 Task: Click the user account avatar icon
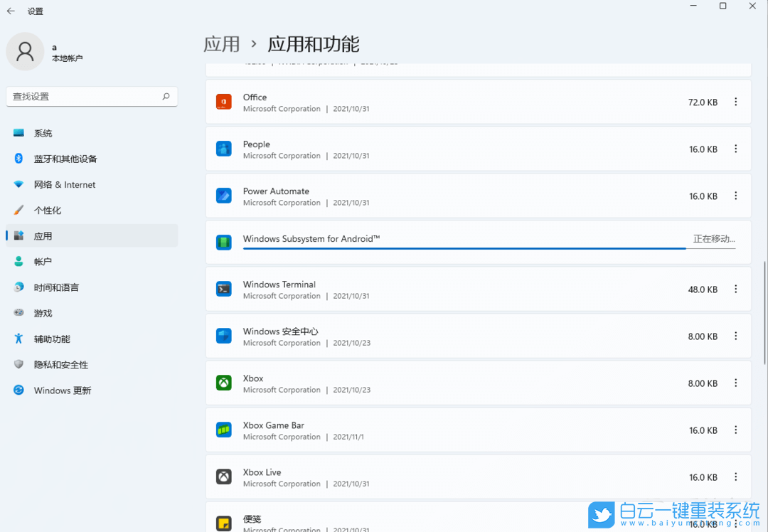pos(25,53)
